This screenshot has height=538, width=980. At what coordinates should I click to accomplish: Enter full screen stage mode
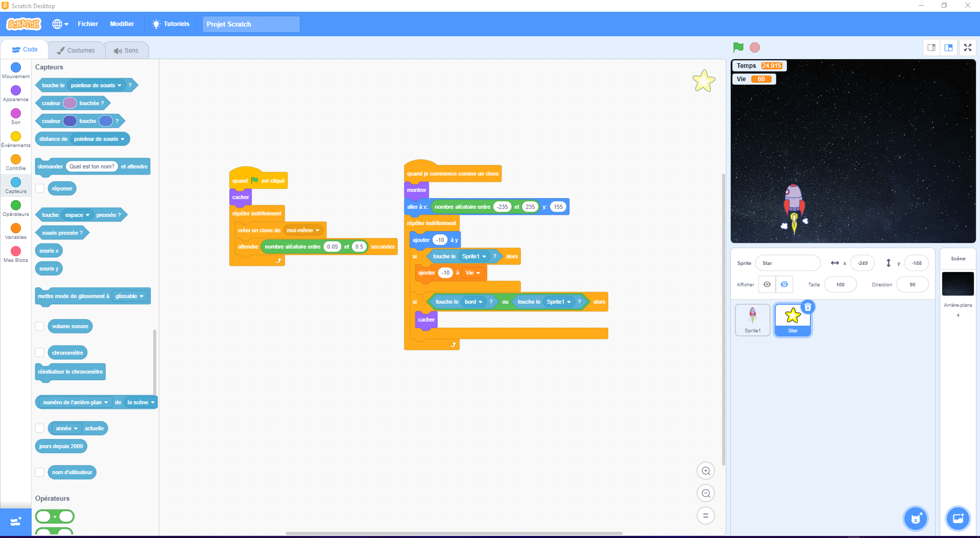click(967, 47)
